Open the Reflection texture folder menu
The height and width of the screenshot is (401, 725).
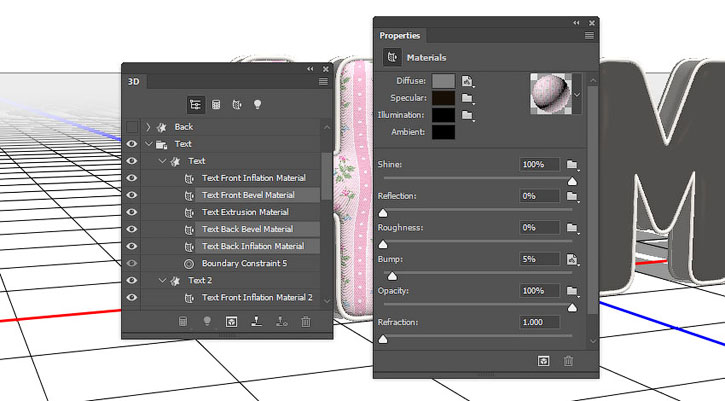(572, 197)
